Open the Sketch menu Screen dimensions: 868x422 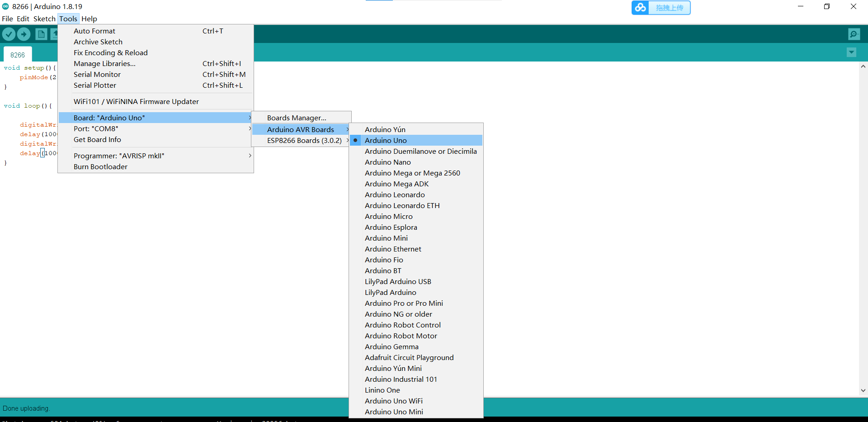tap(44, 19)
